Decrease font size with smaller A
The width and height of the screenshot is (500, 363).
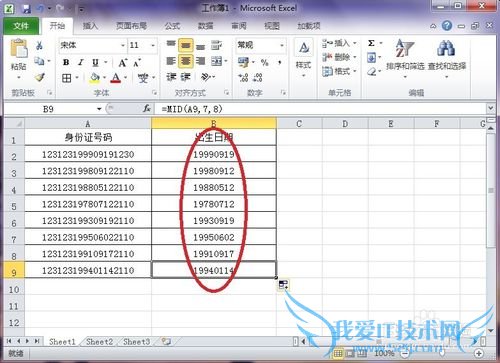pyautogui.click(x=137, y=63)
